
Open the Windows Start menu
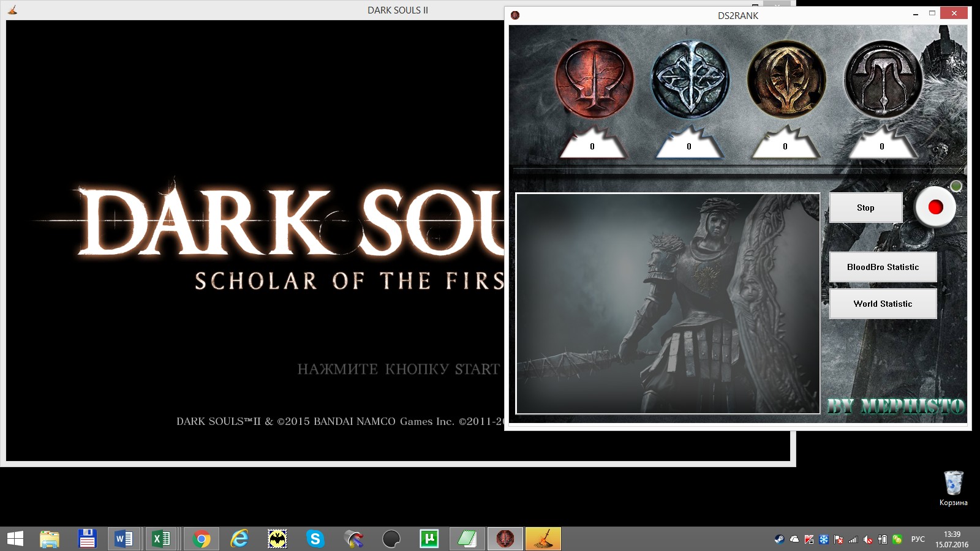(x=15, y=539)
